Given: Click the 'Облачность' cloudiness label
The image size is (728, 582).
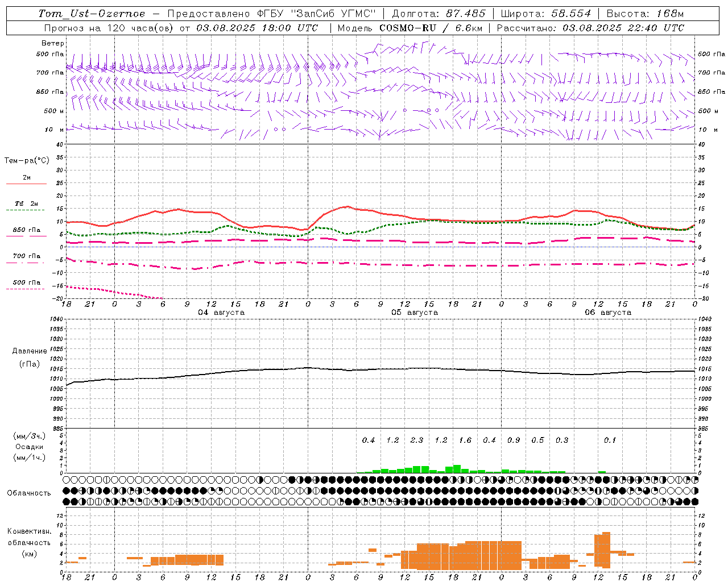Looking at the screenshot, I should point(29,493).
